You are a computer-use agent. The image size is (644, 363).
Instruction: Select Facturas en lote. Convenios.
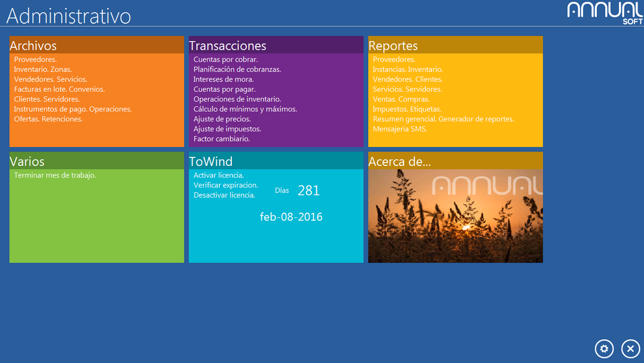pyautogui.click(x=60, y=89)
